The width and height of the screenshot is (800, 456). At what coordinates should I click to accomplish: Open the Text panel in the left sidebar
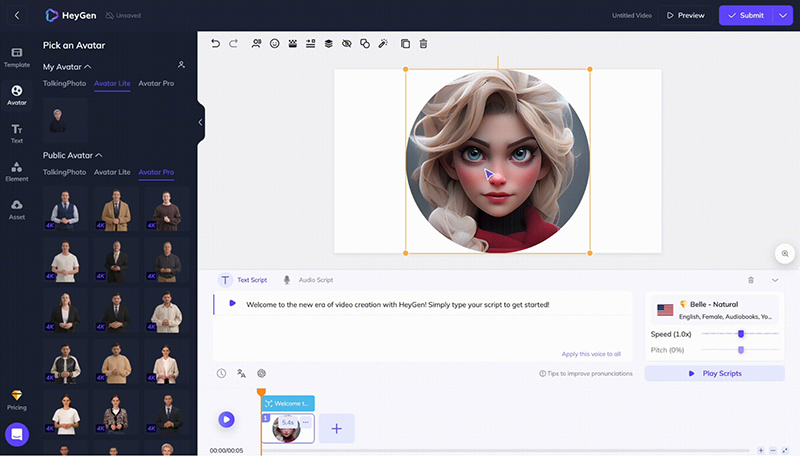point(17,133)
